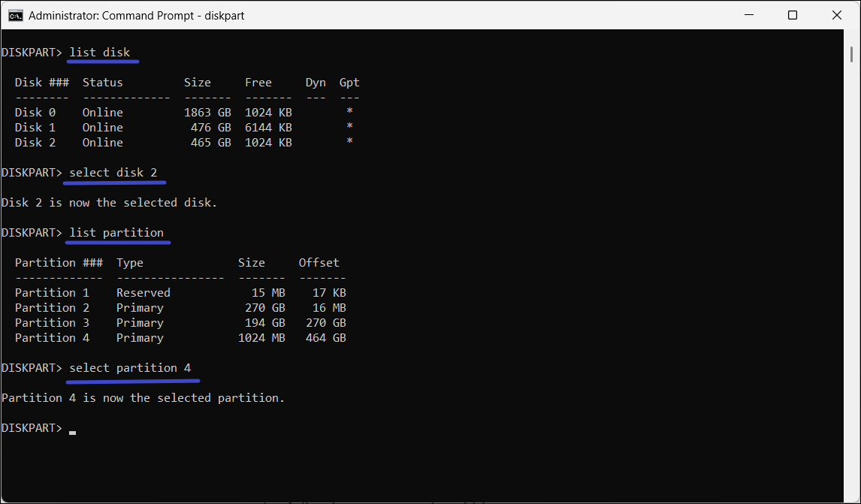Click the scrollbar up arrow

851,36
